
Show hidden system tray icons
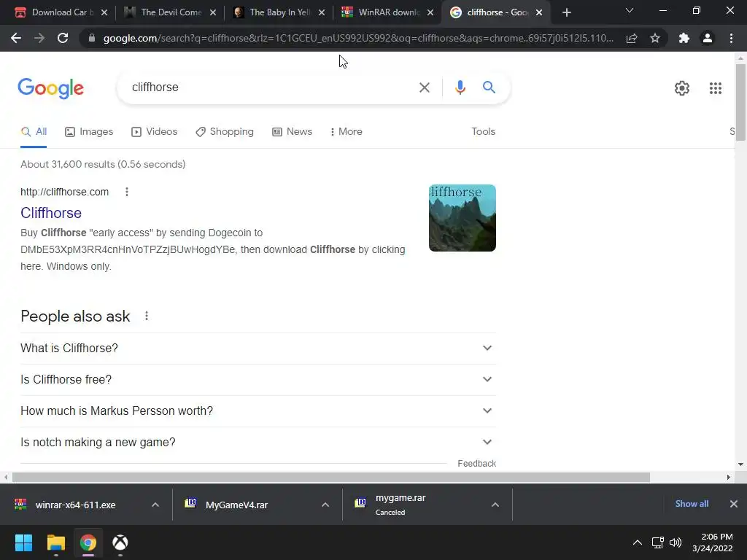tap(637, 542)
